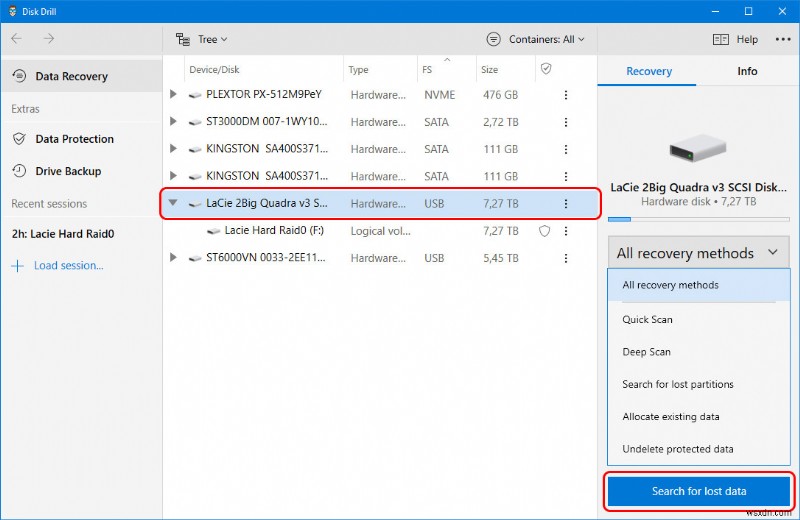Click the 5,45 TB size cell
Image resolution: width=800 pixels, height=520 pixels.
pos(501,258)
